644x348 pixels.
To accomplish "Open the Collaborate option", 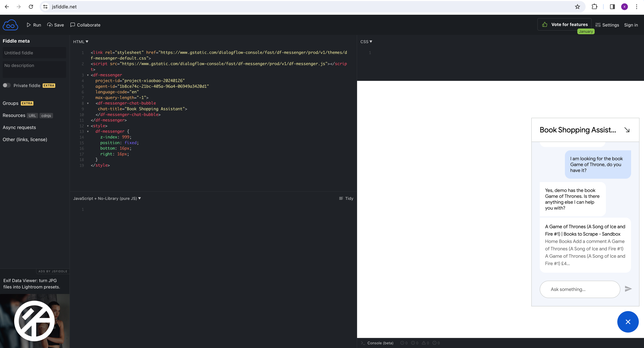I will click(85, 25).
